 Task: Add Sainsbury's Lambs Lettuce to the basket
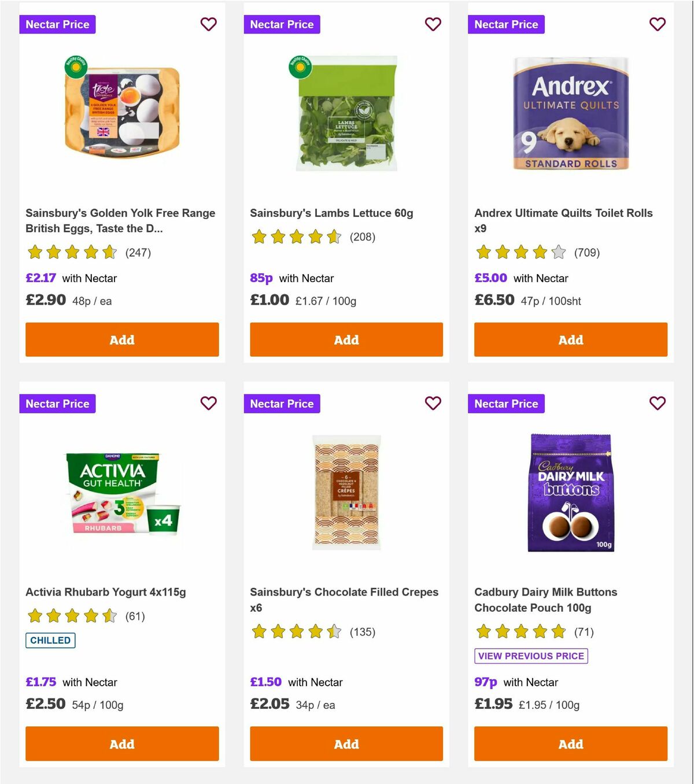tap(346, 340)
